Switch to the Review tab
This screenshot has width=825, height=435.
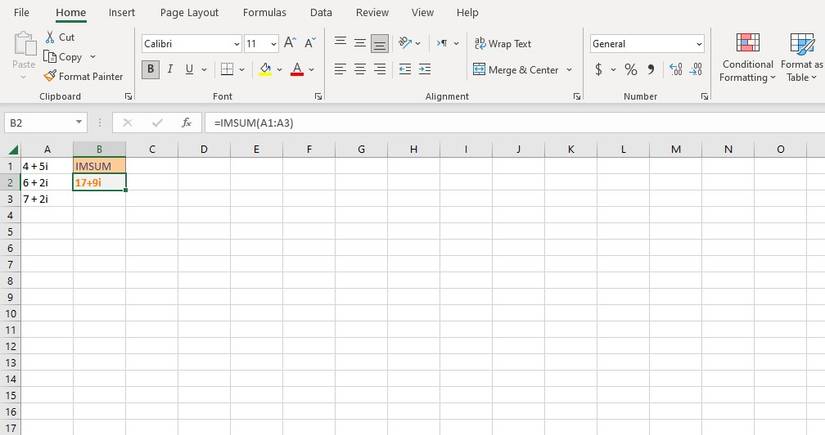pos(372,13)
